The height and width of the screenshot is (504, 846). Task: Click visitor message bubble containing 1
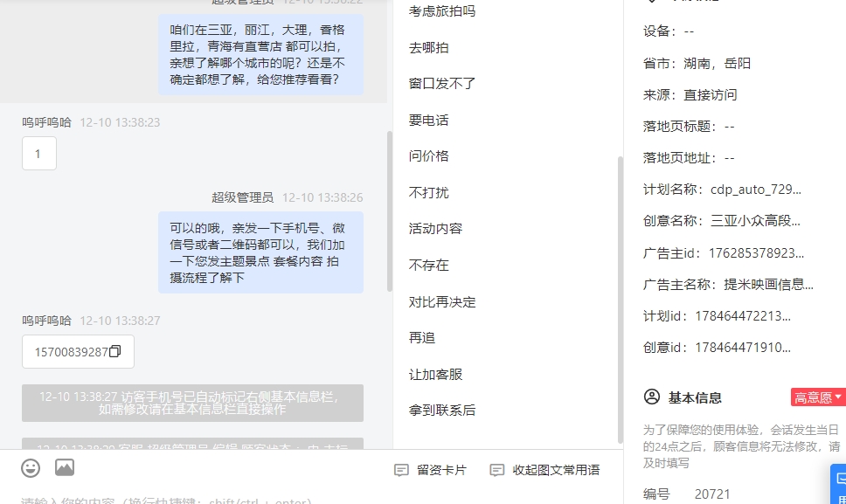(x=38, y=154)
